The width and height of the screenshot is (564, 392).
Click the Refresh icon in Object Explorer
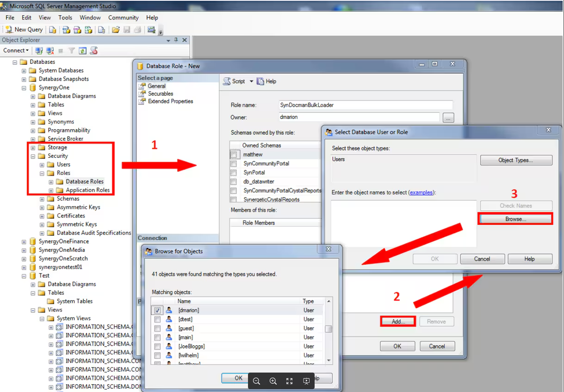tap(82, 50)
